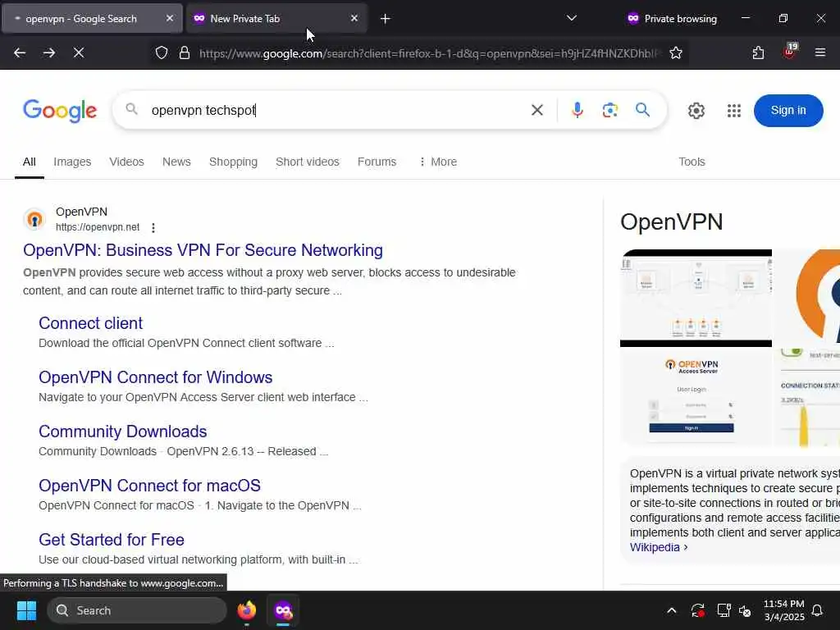
Task: Open OpenVPN result options three dots
Action: pyautogui.click(x=153, y=228)
